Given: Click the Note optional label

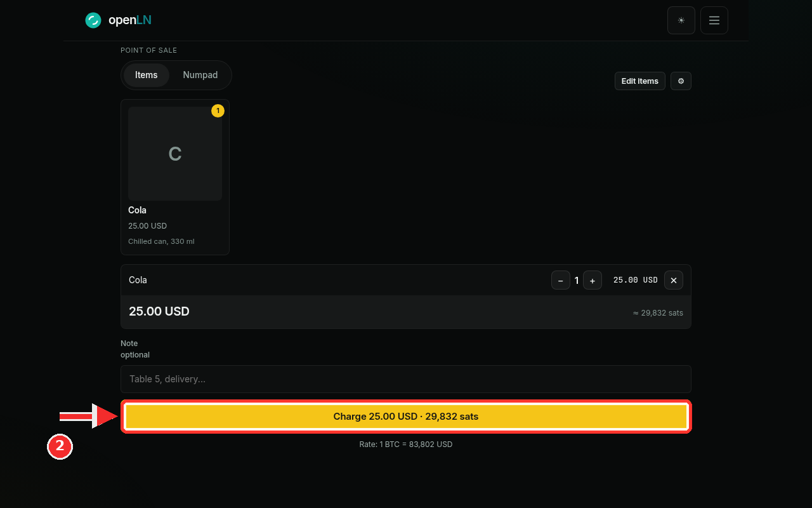Looking at the screenshot, I should coord(135,349).
